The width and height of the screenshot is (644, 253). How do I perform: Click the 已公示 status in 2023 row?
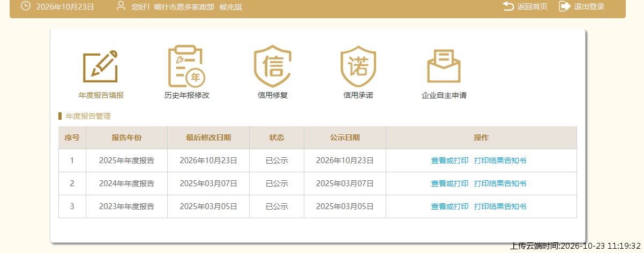(x=276, y=206)
